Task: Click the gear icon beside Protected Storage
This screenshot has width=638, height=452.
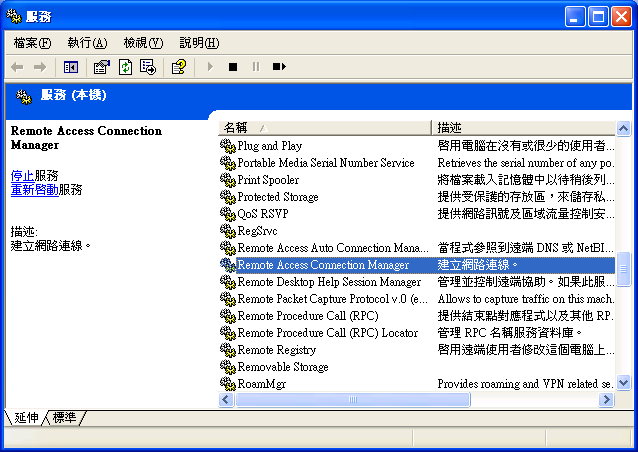Action: point(228,197)
